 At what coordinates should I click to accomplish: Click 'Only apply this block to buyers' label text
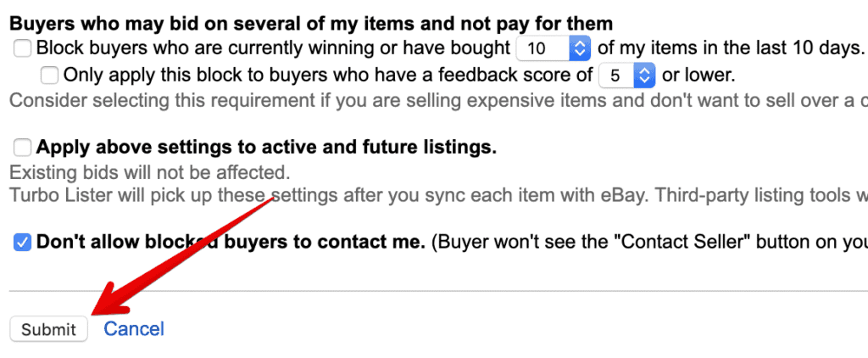[328, 76]
